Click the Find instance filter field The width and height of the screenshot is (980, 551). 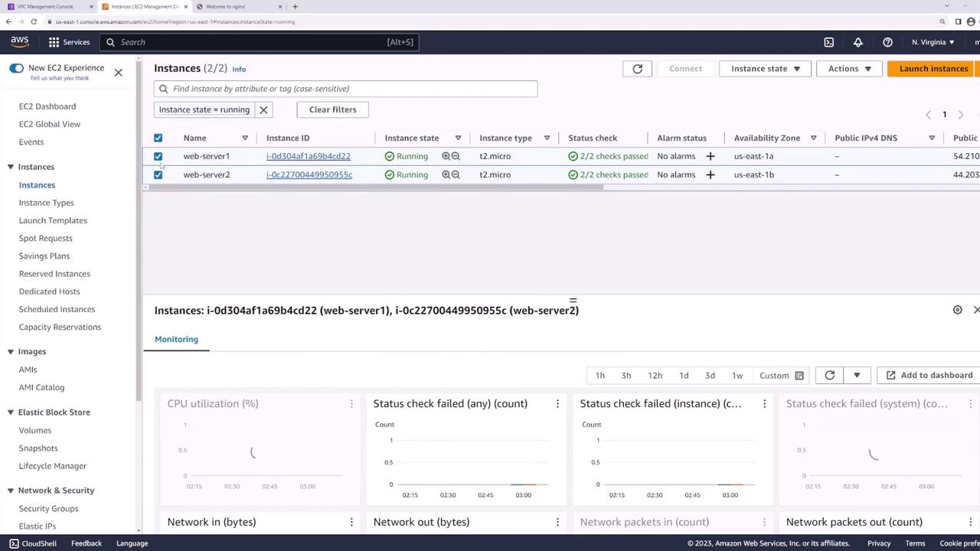tap(345, 89)
